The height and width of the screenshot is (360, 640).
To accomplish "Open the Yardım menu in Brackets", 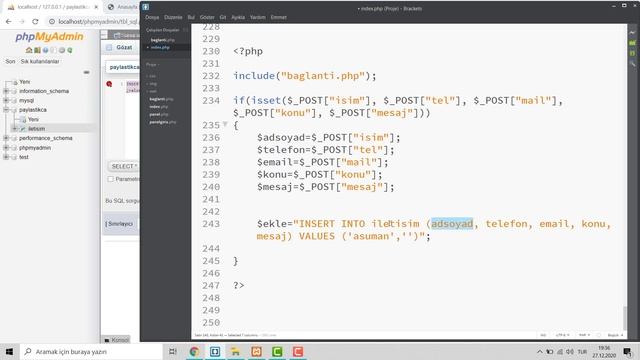I will coord(258,17).
